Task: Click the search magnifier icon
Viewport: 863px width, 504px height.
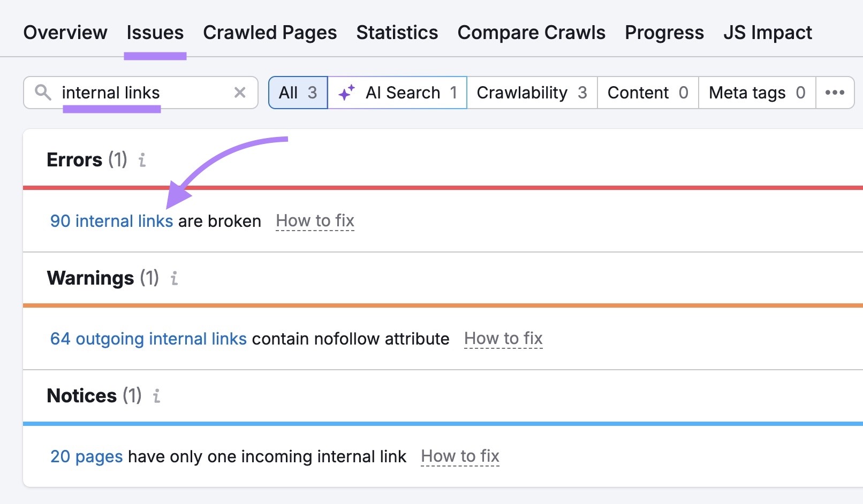Action: 44,93
